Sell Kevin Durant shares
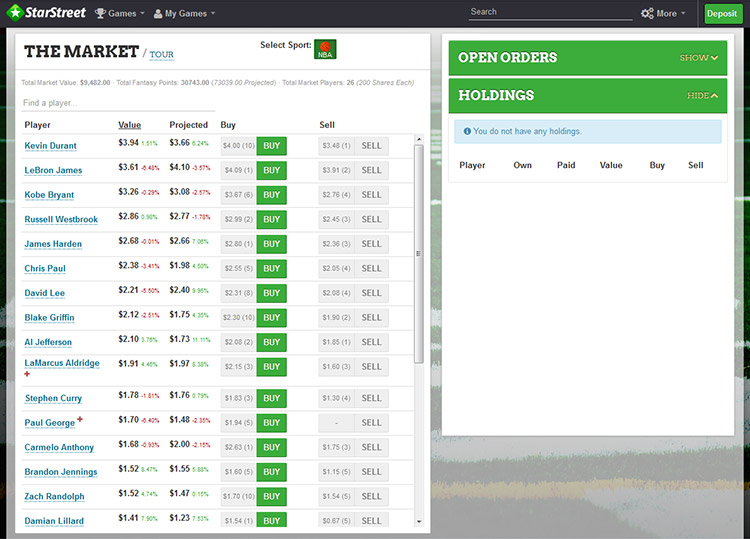 (372, 146)
